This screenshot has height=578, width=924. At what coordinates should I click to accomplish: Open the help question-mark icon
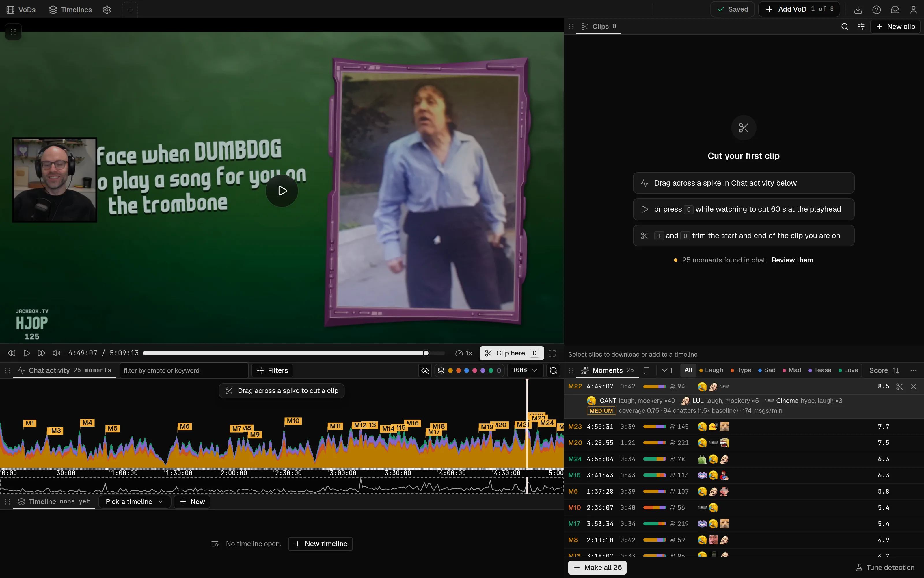876,10
